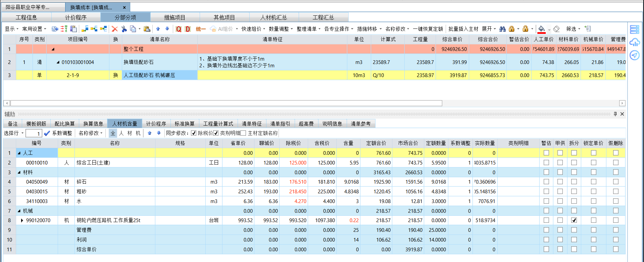
Task: Switch to 措施项目 tab
Action: [x=175, y=17]
